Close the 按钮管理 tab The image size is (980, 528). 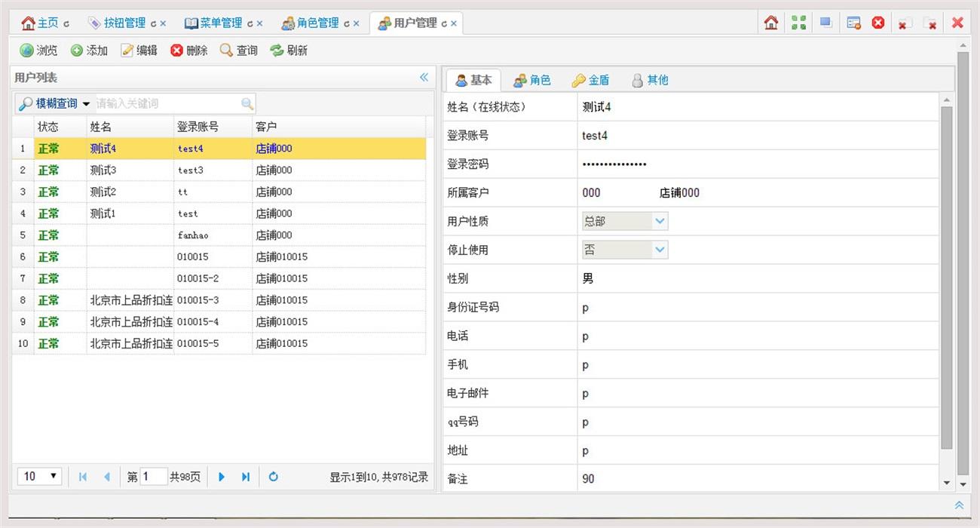[x=163, y=23]
